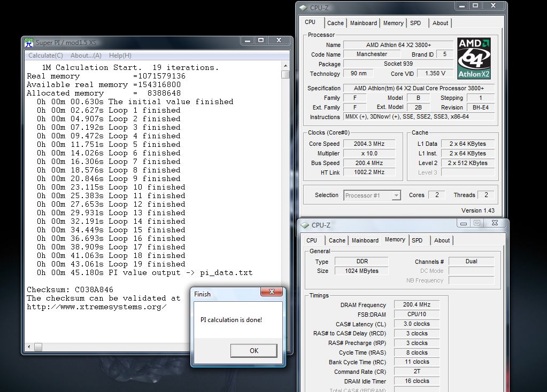Minimize the Super PI window

(248, 41)
